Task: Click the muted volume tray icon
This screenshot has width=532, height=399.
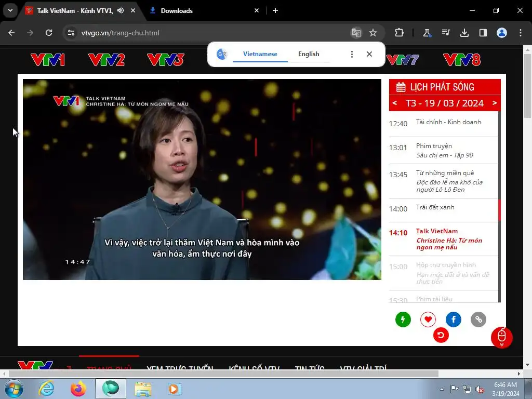Action: [480, 389]
